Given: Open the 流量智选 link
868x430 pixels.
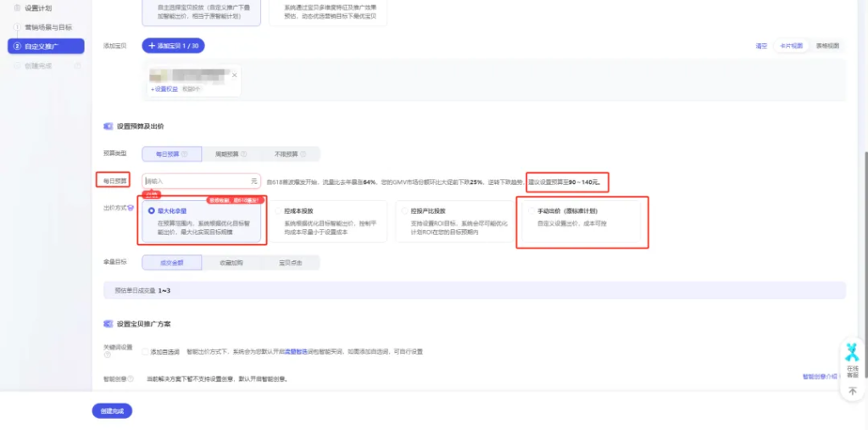Looking at the screenshot, I should tap(296, 352).
